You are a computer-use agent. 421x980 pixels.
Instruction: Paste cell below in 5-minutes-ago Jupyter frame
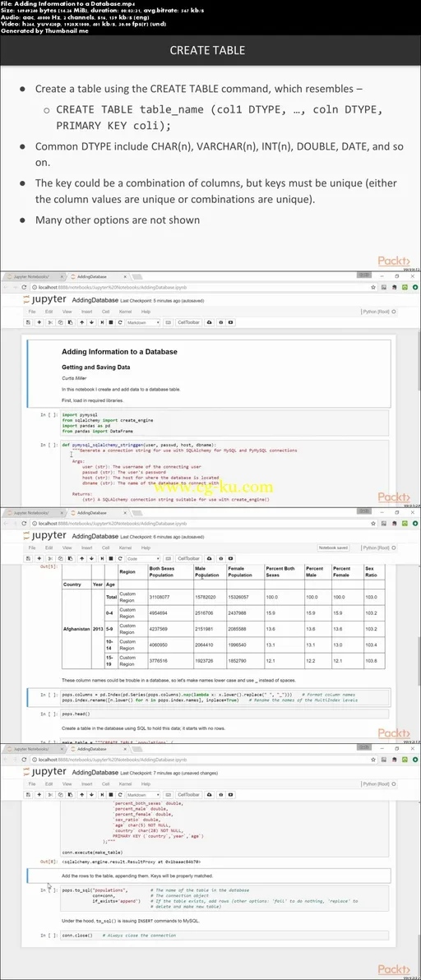click(x=71, y=322)
